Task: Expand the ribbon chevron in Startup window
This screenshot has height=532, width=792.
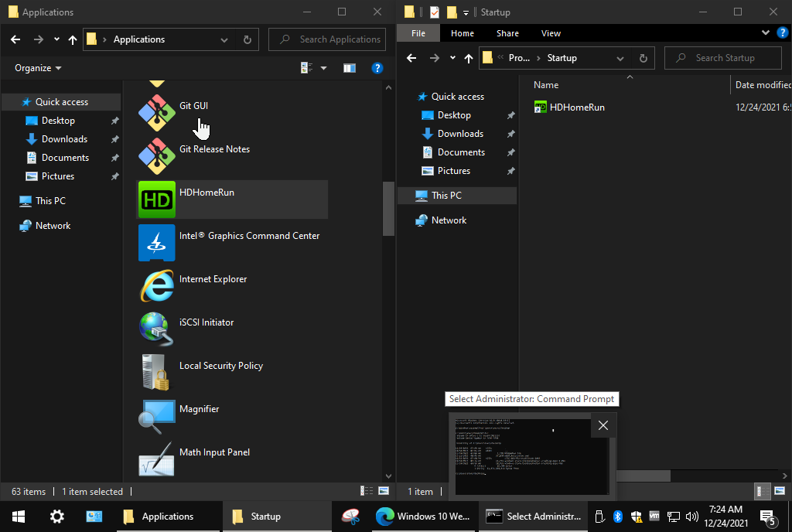Action: (765, 33)
